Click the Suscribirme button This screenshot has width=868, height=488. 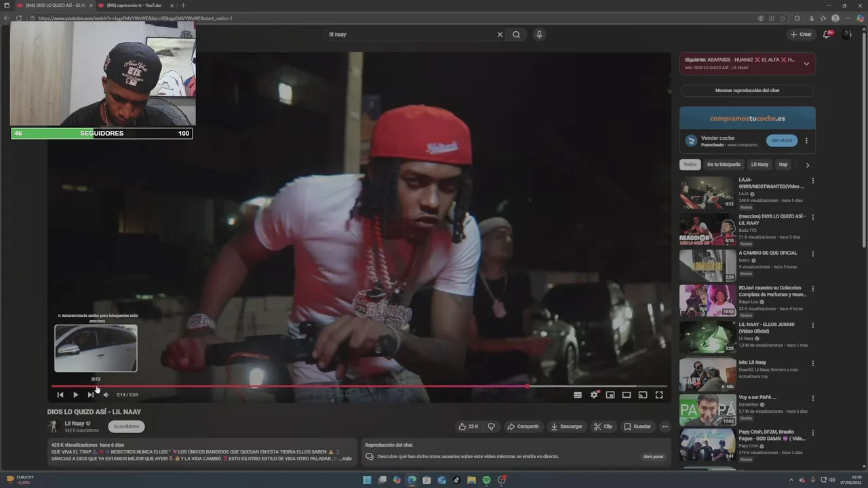126,426
